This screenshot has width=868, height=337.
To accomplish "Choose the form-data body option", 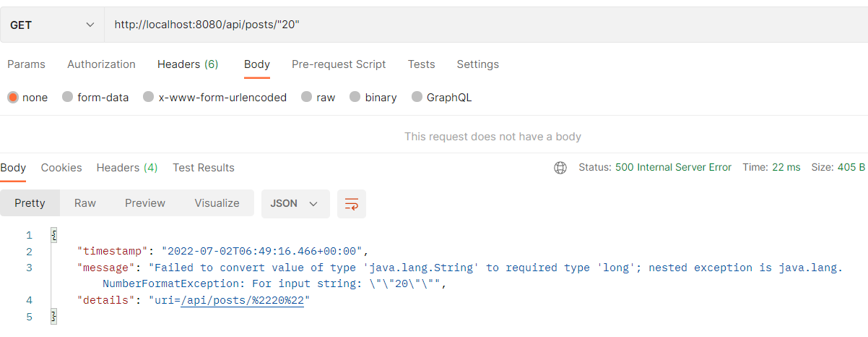I will pos(68,97).
